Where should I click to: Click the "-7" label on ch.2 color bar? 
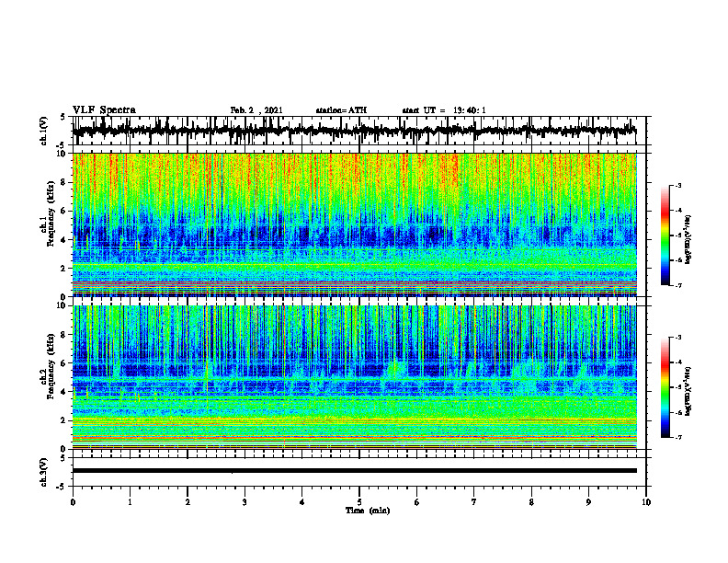tap(678, 437)
